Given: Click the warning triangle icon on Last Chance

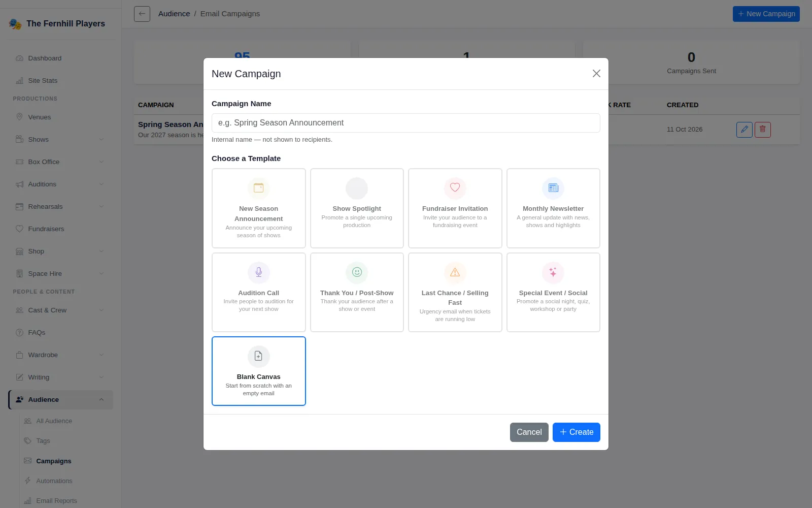Looking at the screenshot, I should tap(455, 272).
